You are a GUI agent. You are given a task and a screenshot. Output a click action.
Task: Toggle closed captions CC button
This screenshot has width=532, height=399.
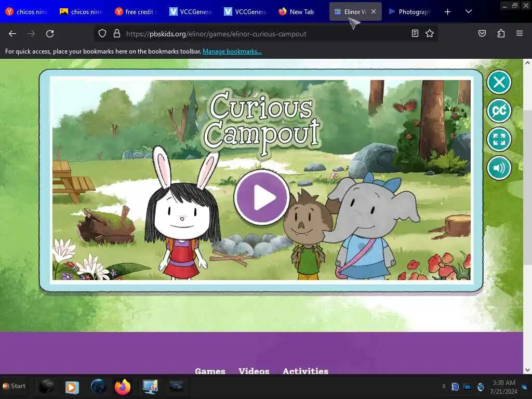tap(499, 111)
